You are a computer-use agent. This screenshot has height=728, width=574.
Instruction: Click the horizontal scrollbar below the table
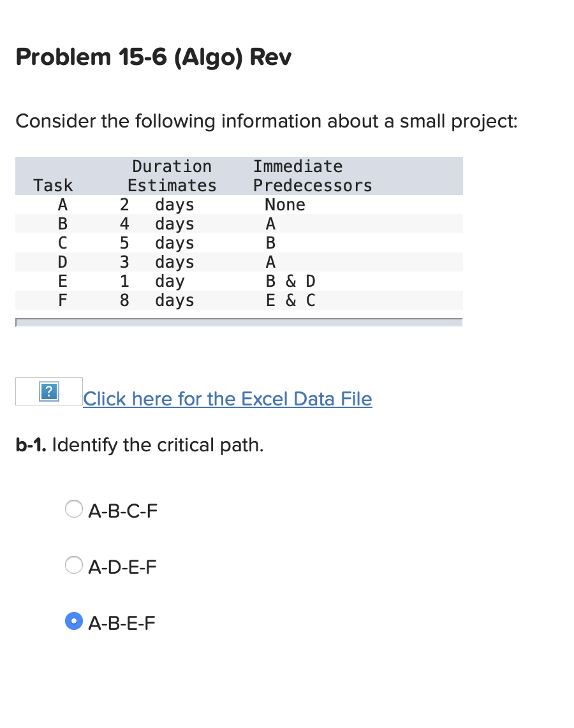[239, 322]
